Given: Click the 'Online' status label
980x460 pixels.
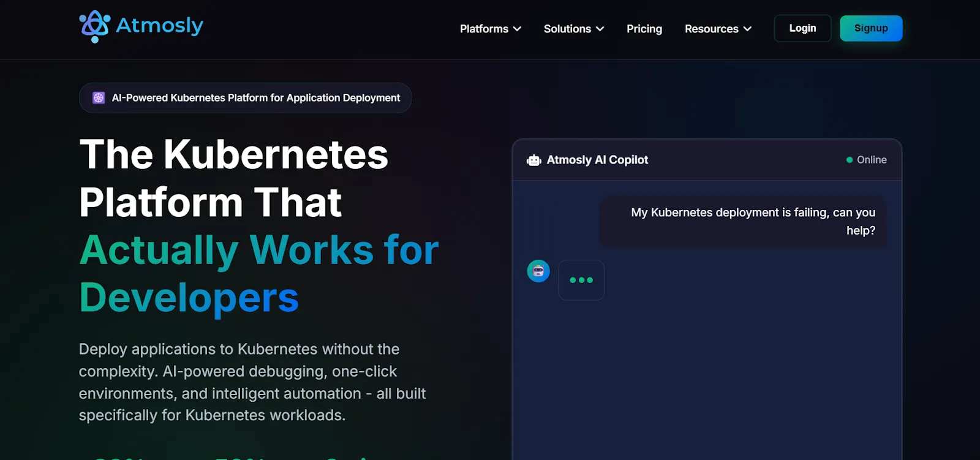Looking at the screenshot, I should [x=872, y=160].
